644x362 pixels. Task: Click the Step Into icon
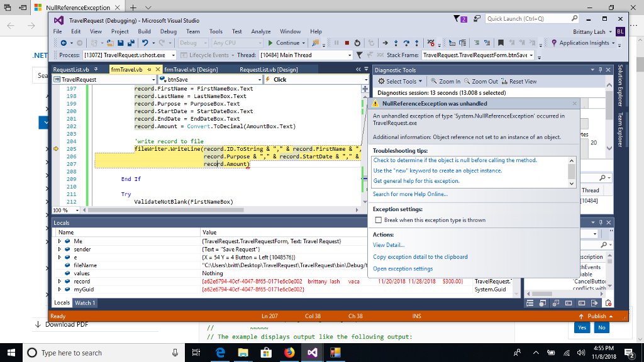pyautogui.click(x=395, y=44)
